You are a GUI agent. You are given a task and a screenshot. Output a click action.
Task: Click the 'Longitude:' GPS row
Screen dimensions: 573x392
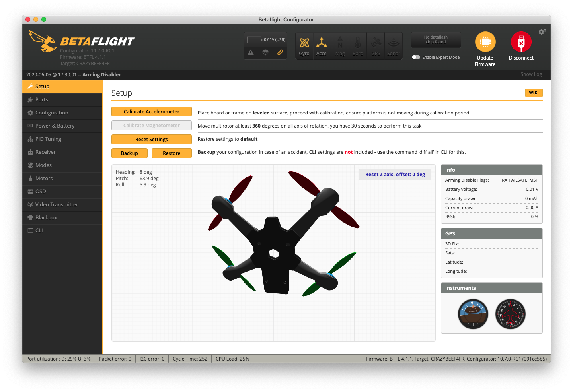tap(492, 272)
